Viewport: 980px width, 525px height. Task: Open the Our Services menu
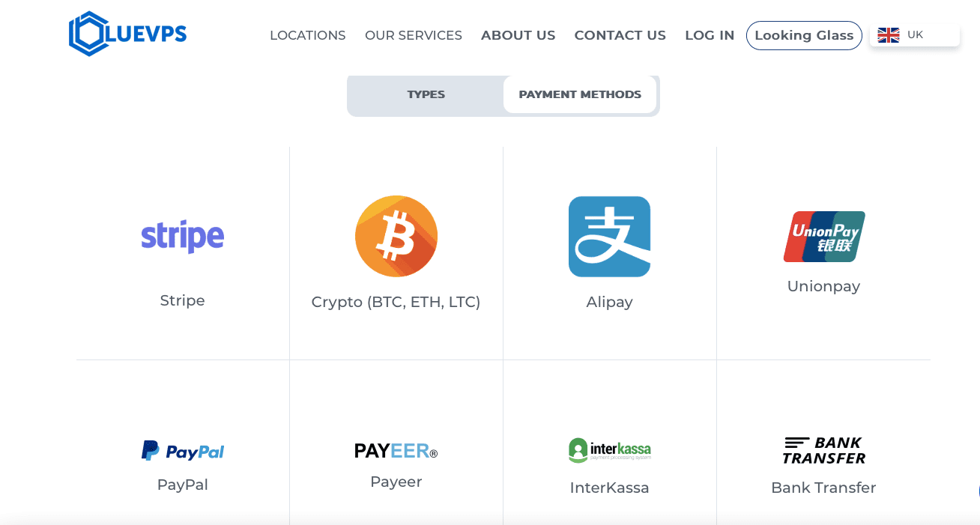414,35
